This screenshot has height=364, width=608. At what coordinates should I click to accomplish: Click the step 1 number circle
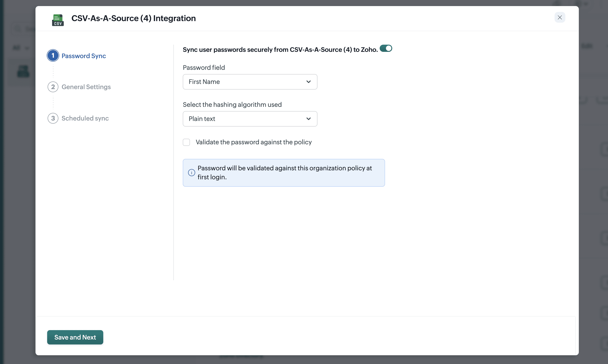tap(53, 56)
